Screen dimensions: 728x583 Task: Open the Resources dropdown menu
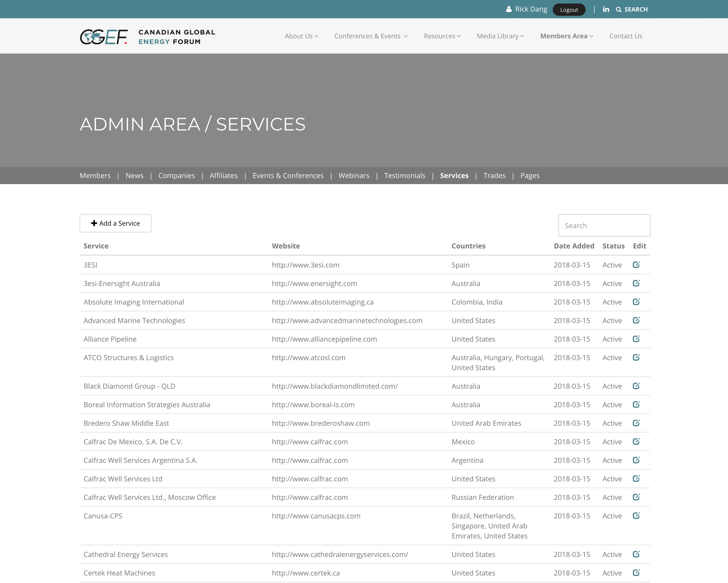(x=442, y=36)
